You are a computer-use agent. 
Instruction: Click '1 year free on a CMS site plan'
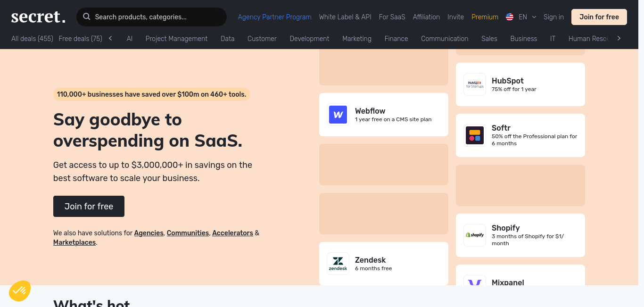pos(393,119)
